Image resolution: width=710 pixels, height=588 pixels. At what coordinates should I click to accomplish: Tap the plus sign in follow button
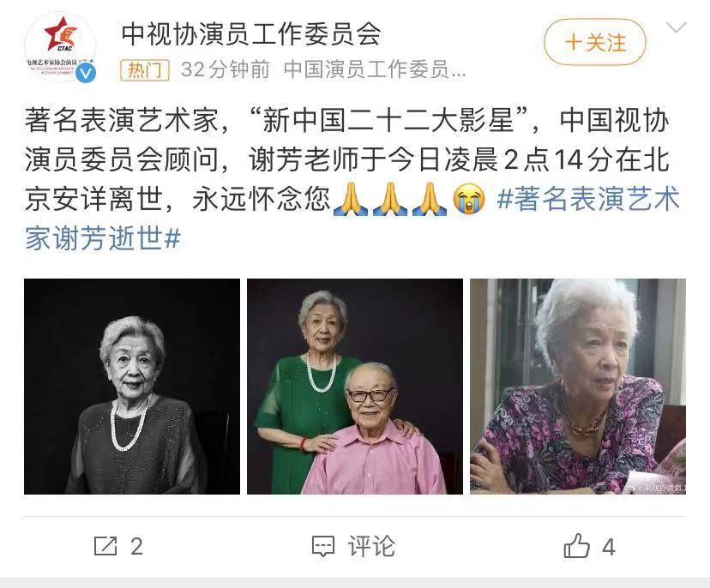[574, 43]
